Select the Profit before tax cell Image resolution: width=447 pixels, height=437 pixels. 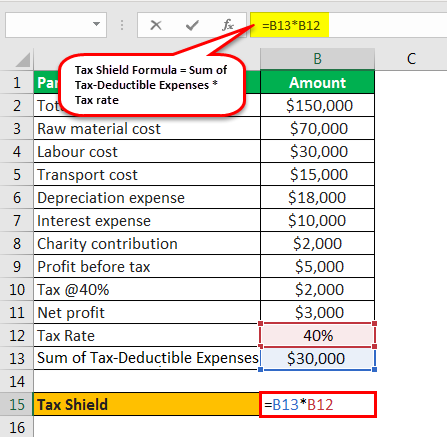pos(147,266)
